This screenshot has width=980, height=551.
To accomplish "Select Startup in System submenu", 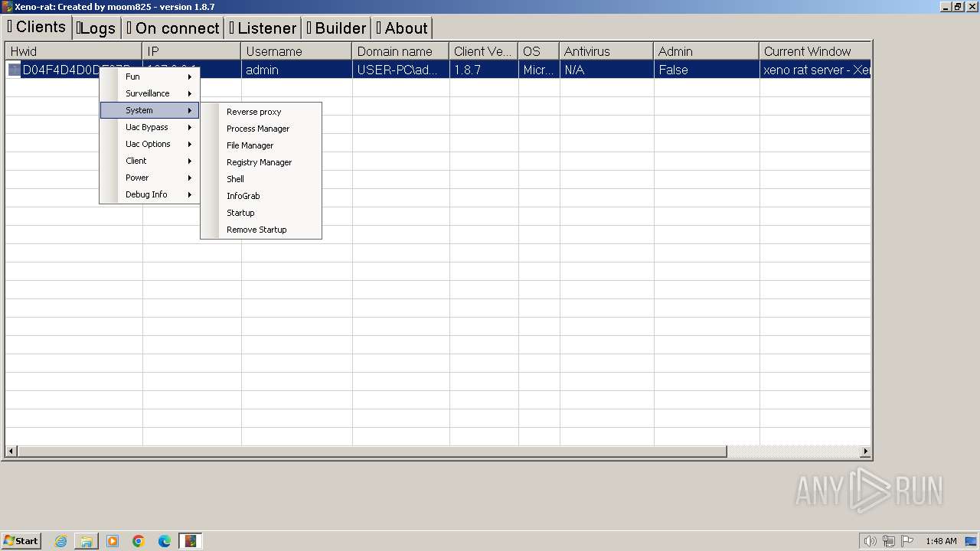I will 261,213.
